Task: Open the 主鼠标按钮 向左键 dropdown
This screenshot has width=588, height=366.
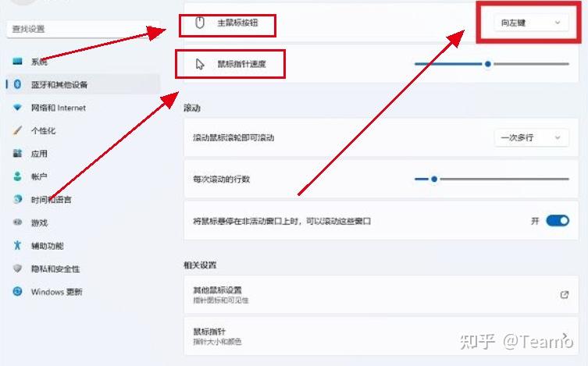Action: 531,23
